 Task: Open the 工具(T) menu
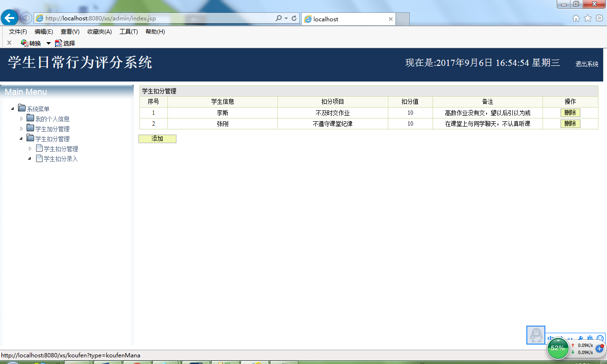pos(129,32)
